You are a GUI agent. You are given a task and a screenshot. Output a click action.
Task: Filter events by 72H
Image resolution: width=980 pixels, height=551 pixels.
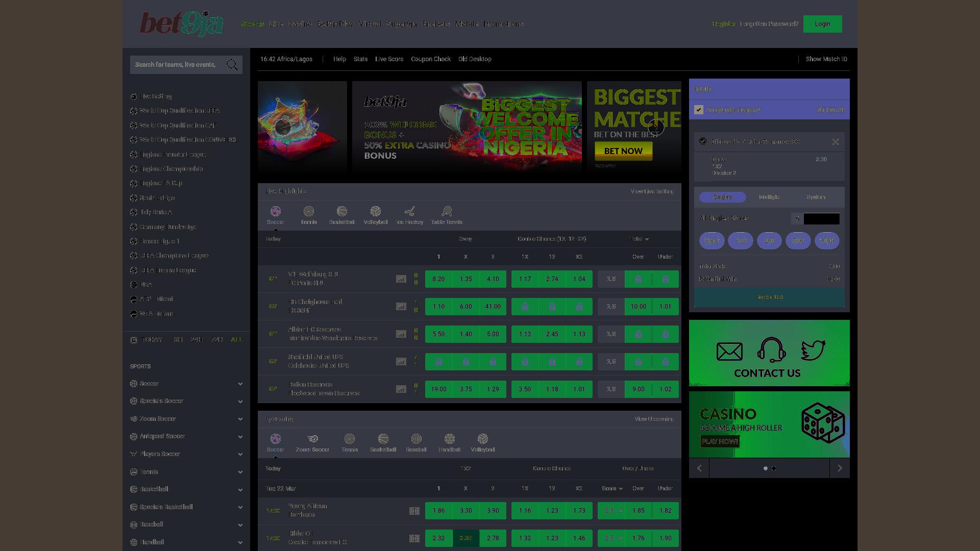(x=217, y=340)
